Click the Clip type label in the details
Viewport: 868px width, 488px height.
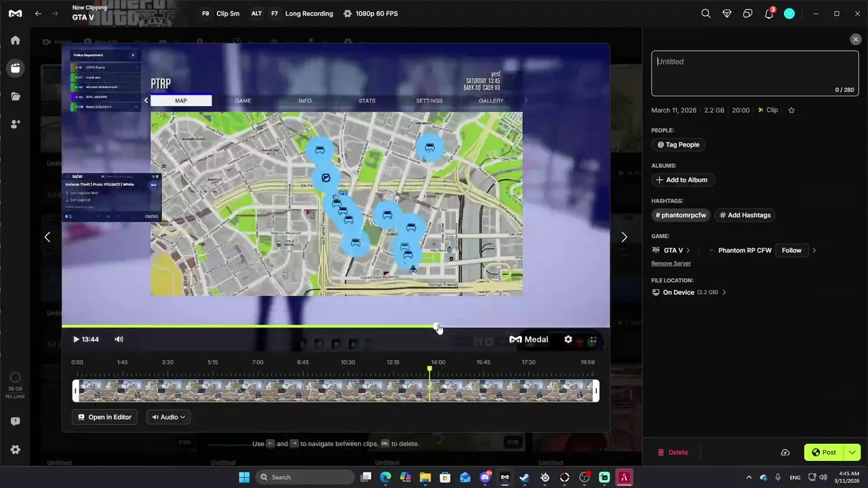(768, 110)
